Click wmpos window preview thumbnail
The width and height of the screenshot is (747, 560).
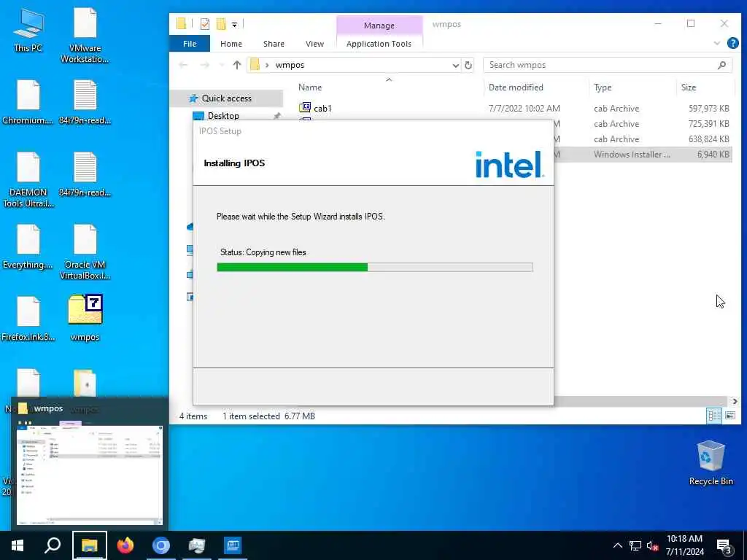(x=90, y=475)
